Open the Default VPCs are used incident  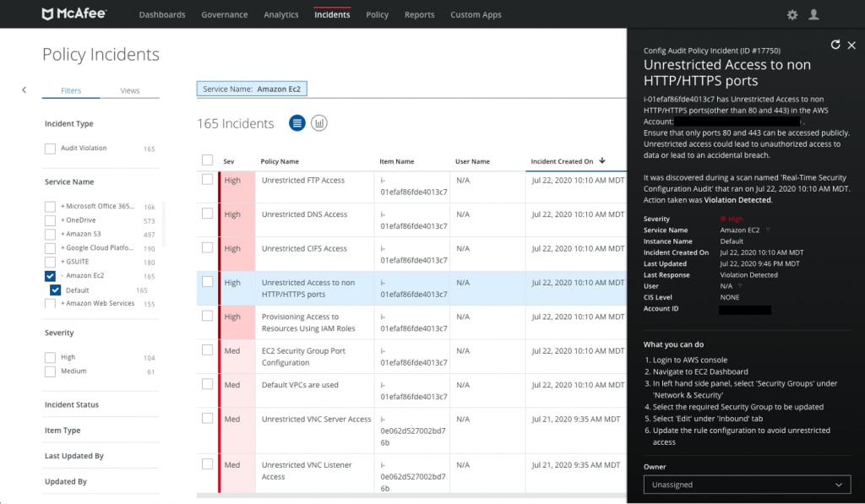tap(300, 385)
